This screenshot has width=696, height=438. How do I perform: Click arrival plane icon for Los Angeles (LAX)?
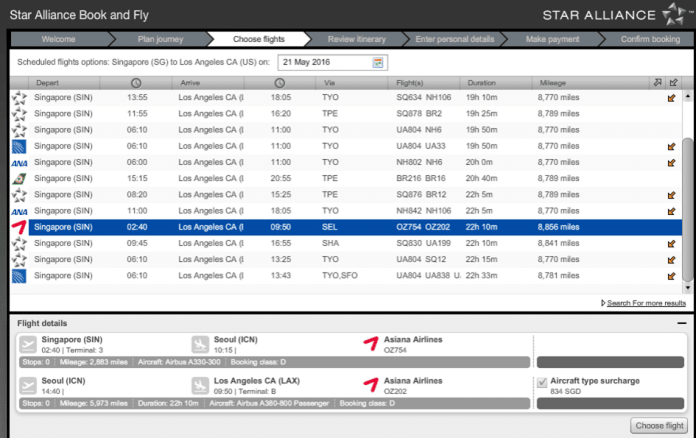pyautogui.click(x=200, y=386)
